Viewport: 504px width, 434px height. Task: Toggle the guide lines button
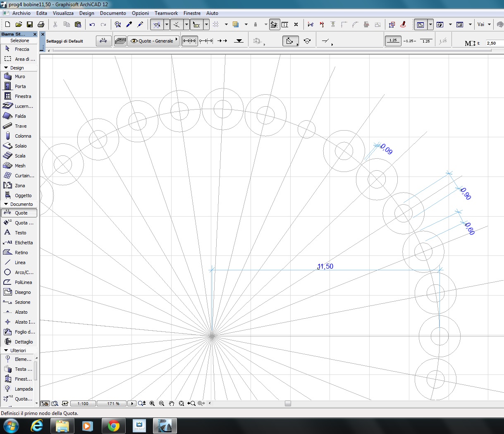[157, 25]
